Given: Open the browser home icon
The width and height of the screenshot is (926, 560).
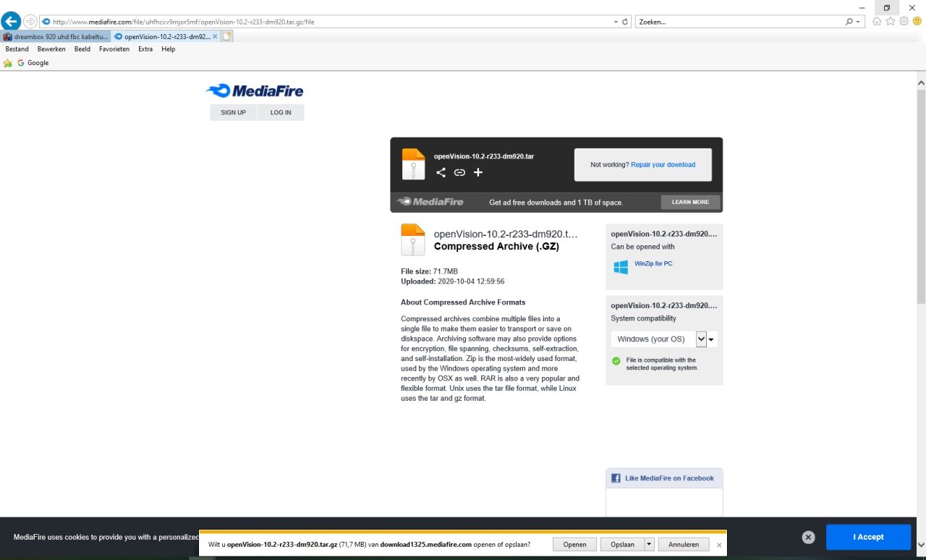Looking at the screenshot, I should (x=877, y=22).
